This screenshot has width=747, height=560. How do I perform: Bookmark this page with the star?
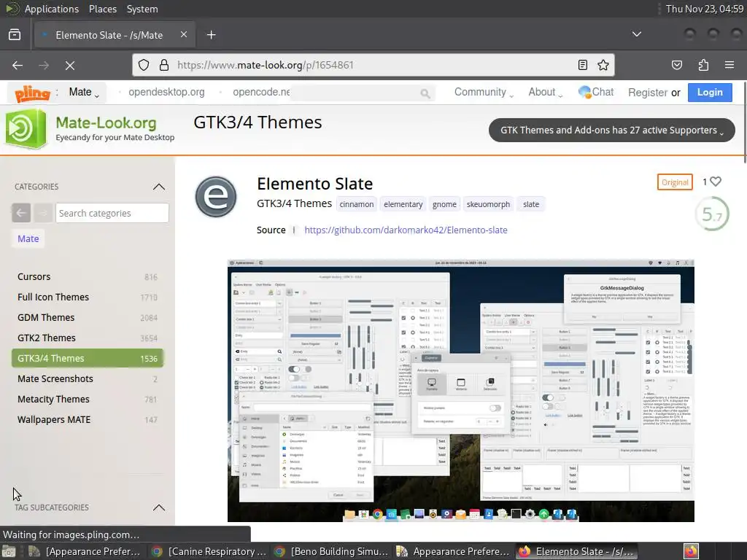pyautogui.click(x=603, y=65)
